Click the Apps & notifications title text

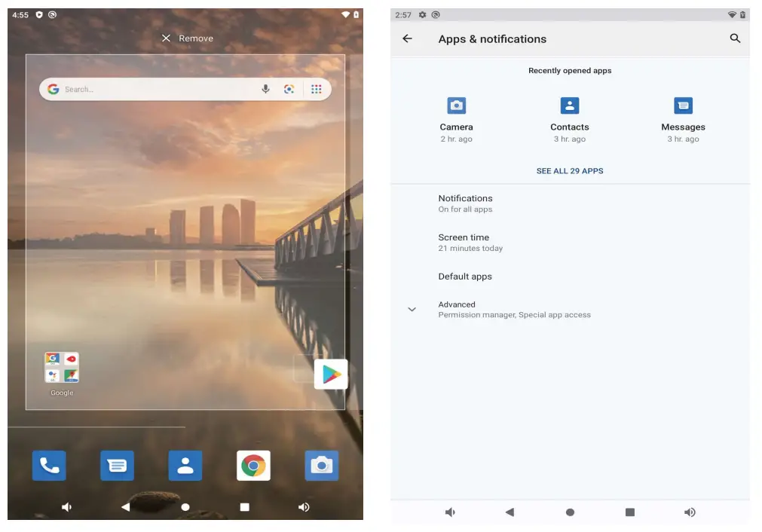492,39
